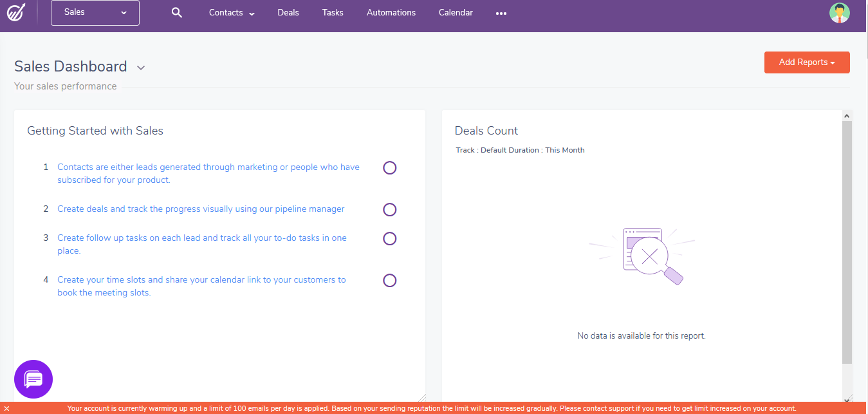Go to Deals in top navigation
The height and width of the screenshot is (414, 868).
click(288, 13)
